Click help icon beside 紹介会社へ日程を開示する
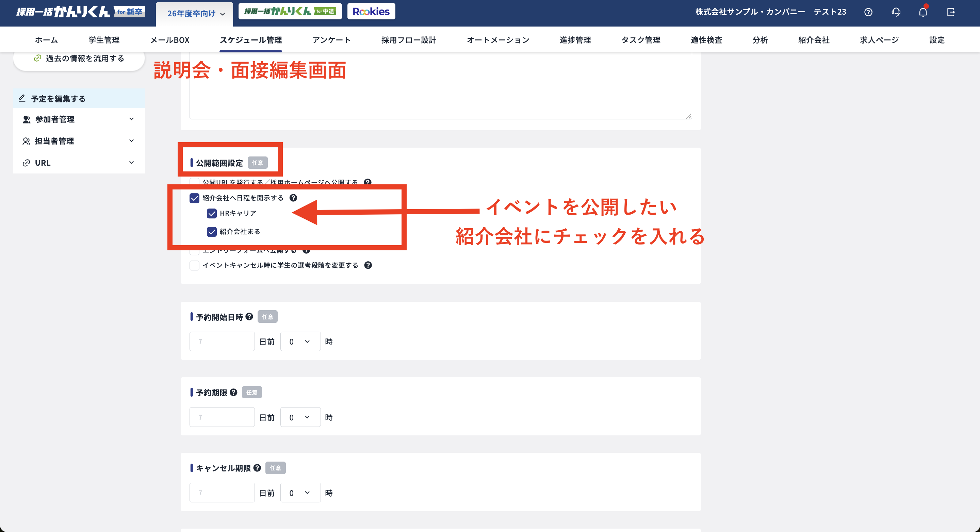980x532 pixels. tap(293, 198)
